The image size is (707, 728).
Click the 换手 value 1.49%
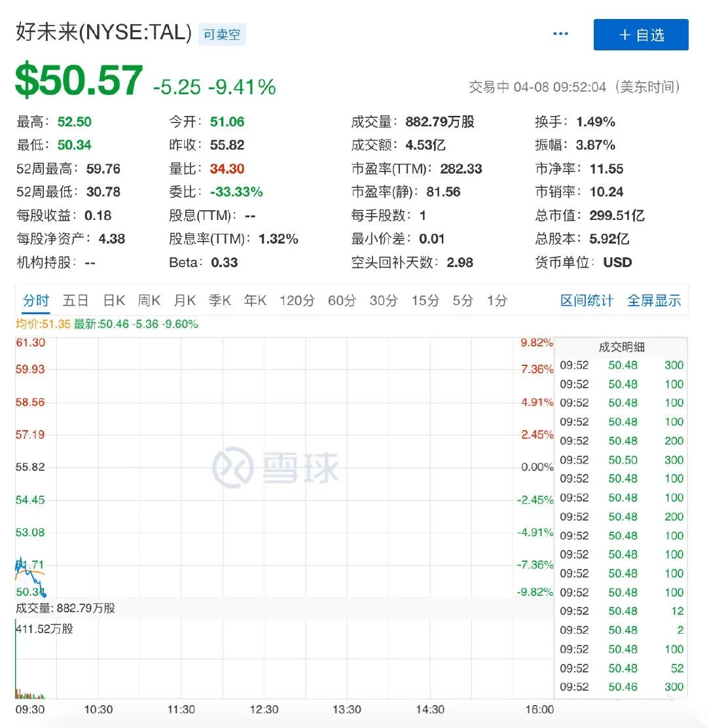click(596, 122)
